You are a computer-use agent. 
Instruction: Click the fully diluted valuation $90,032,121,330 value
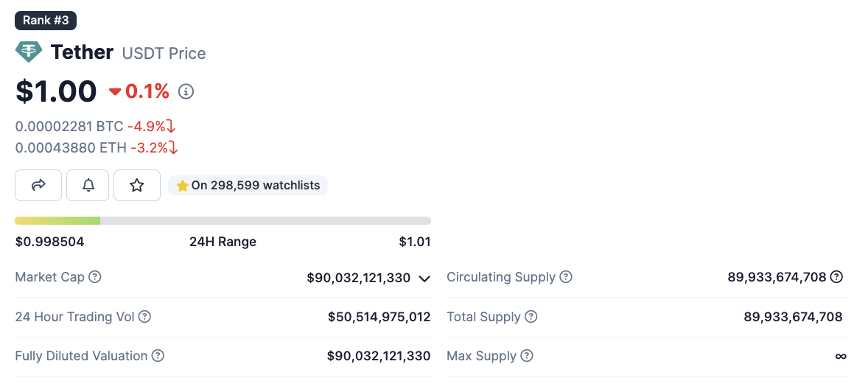pyautogui.click(x=379, y=355)
